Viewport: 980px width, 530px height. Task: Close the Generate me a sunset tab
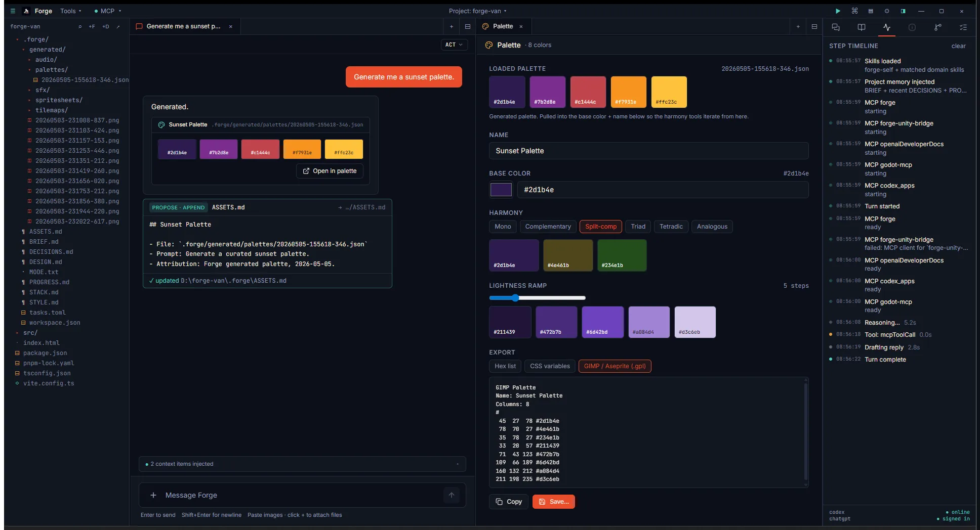(231, 26)
